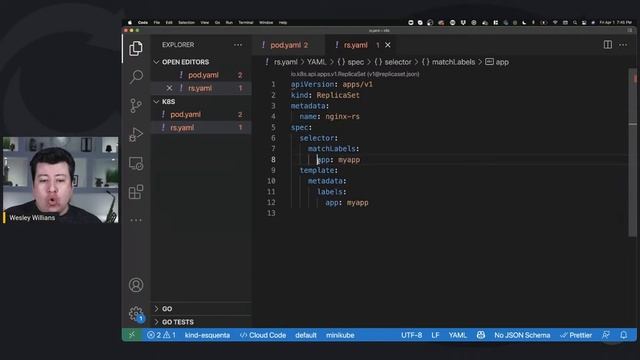The image size is (640, 360).
Task: Open editor more actions ellipsis
Action: coord(623,44)
